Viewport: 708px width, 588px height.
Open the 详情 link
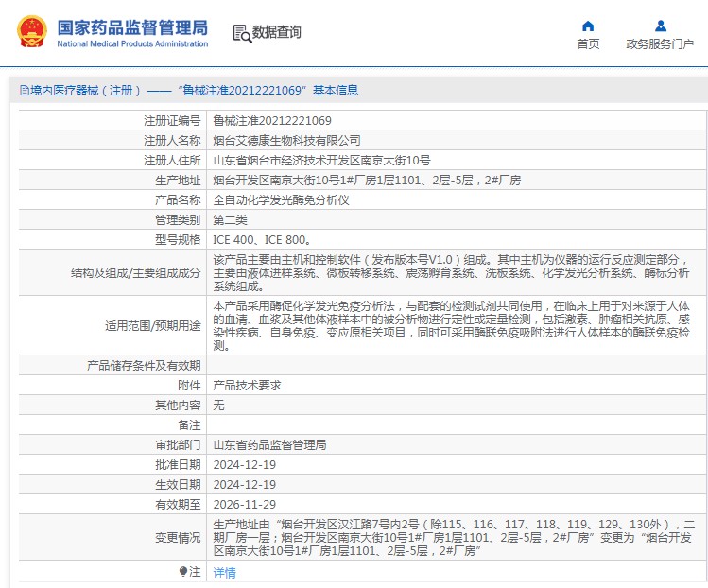(224, 572)
